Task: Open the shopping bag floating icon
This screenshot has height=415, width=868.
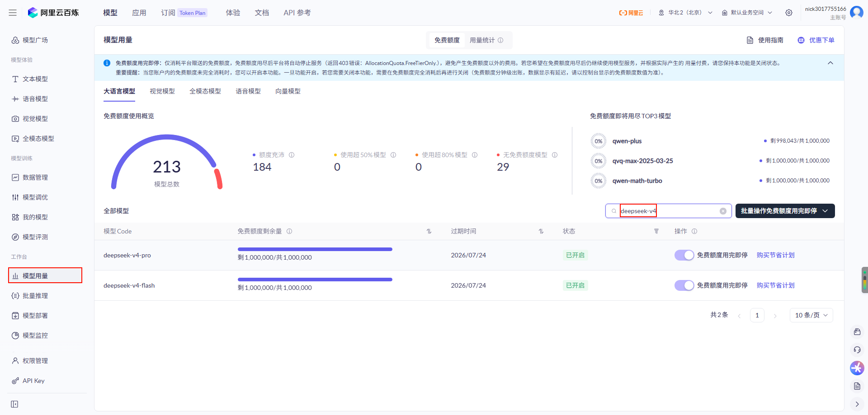Action: coord(857,332)
